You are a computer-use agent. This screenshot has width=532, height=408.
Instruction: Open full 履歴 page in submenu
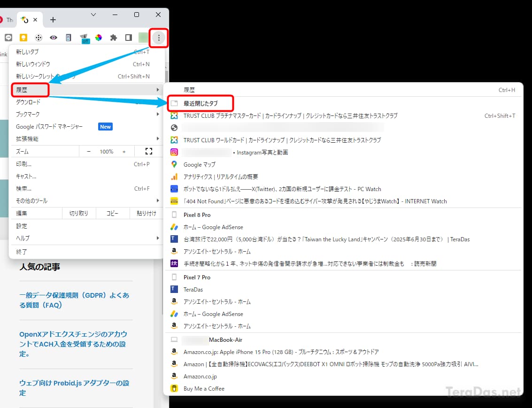pyautogui.click(x=343, y=90)
